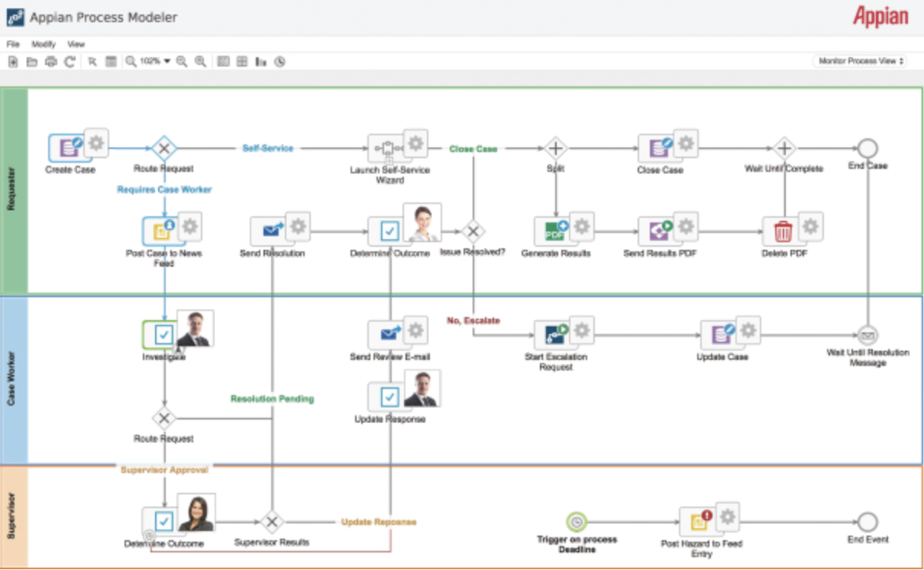This screenshot has height=570, width=924.
Task: Click the Print toolbar icon
Action: (50, 62)
